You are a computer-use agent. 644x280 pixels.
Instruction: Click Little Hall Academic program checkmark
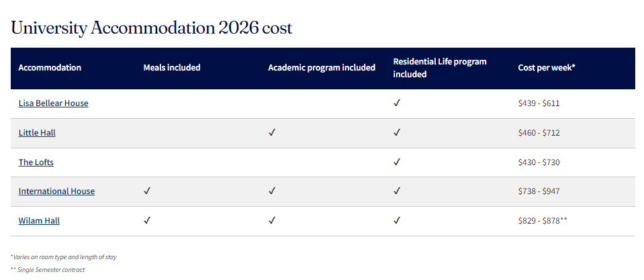tap(272, 133)
